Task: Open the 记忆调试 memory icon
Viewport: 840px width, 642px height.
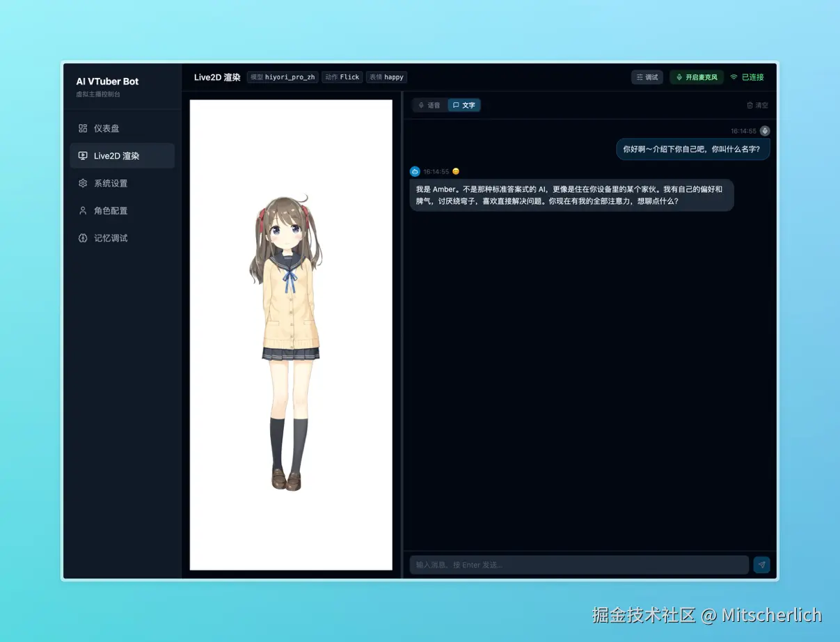Action: tap(81, 238)
